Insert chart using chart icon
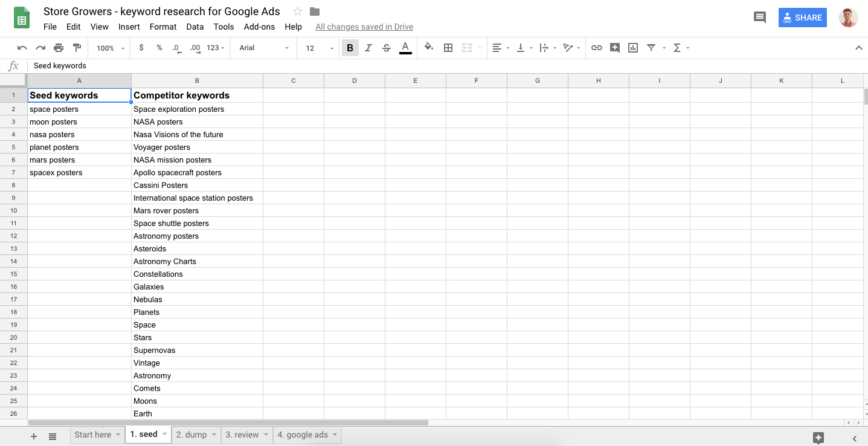This screenshot has width=868, height=446. (x=633, y=48)
